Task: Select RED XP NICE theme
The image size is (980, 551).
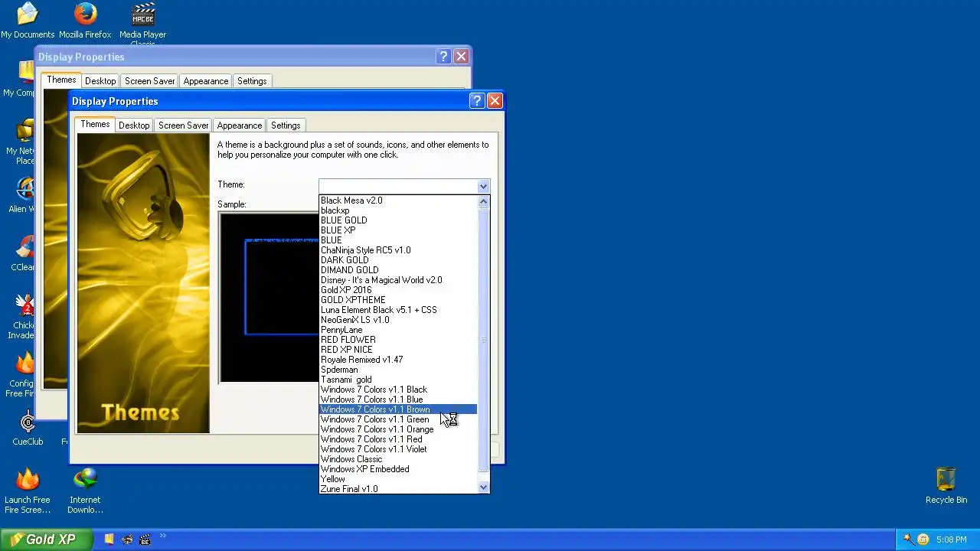Action: tap(398, 350)
